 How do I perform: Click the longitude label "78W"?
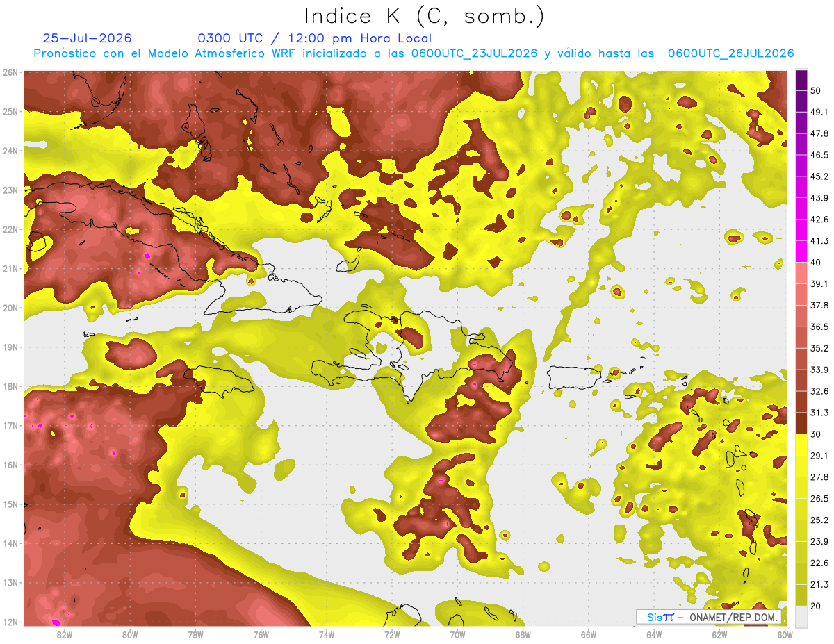click(x=195, y=634)
